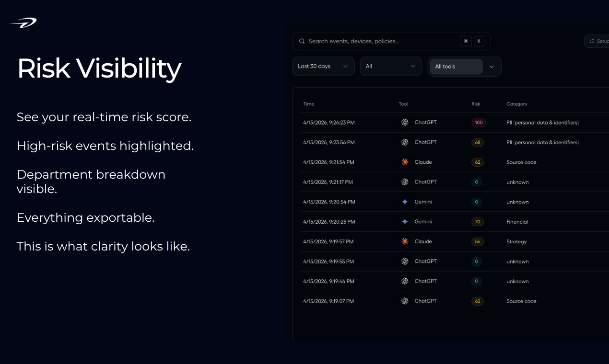
Task: Click the company logo at top left
Action: (23, 23)
